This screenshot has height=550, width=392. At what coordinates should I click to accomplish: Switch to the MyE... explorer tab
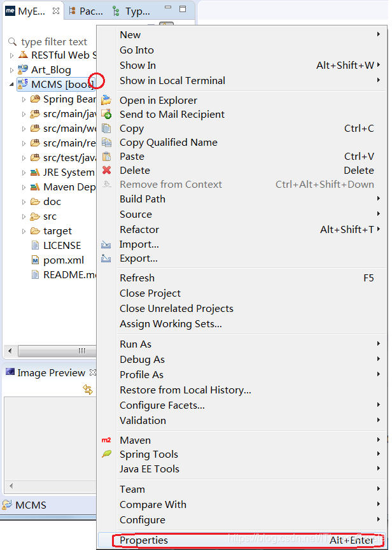click(x=32, y=11)
